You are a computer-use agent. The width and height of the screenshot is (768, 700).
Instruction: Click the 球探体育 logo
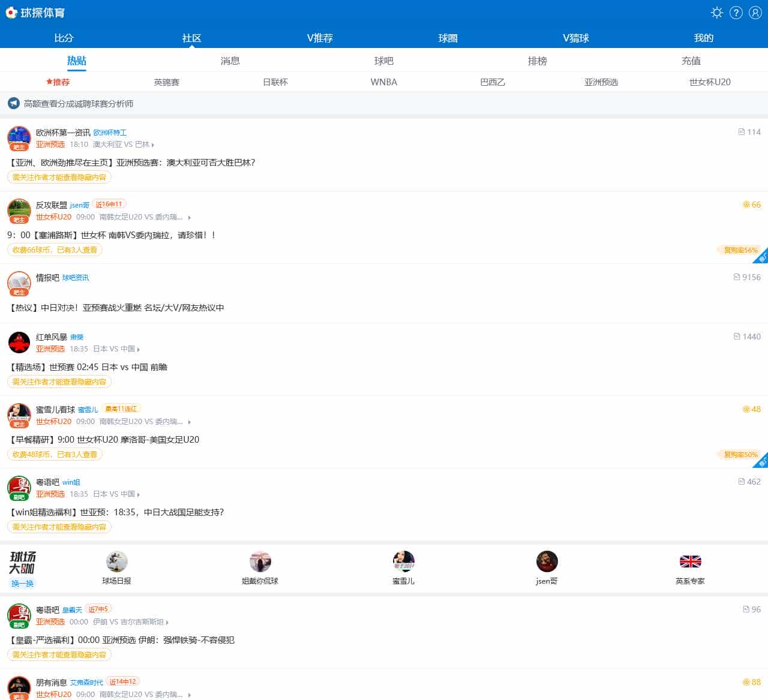tap(35, 13)
